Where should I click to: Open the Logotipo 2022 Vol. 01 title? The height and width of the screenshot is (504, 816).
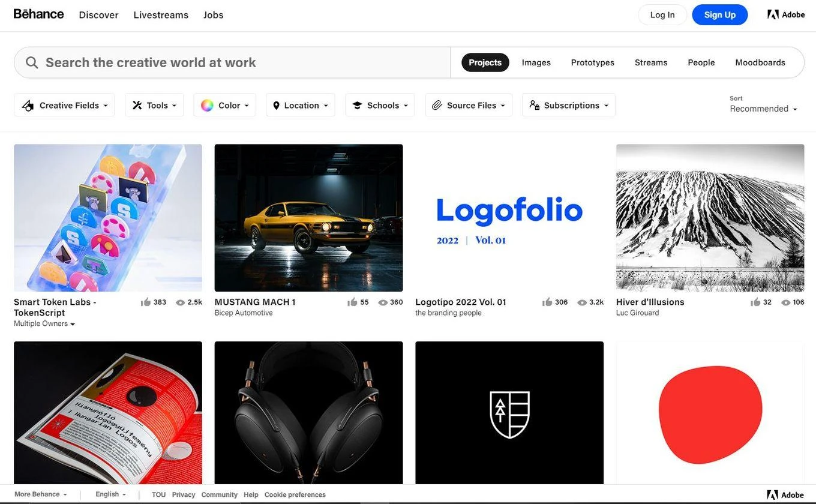[461, 302]
